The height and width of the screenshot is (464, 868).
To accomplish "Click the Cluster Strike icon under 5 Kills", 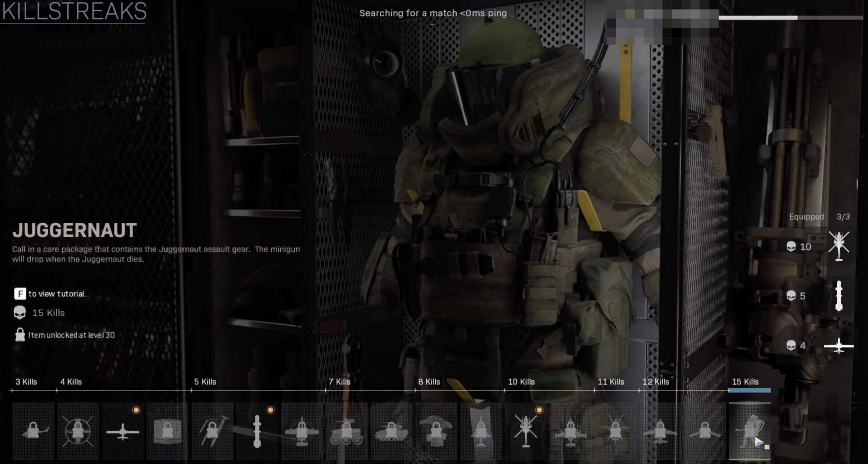I will tap(213, 431).
